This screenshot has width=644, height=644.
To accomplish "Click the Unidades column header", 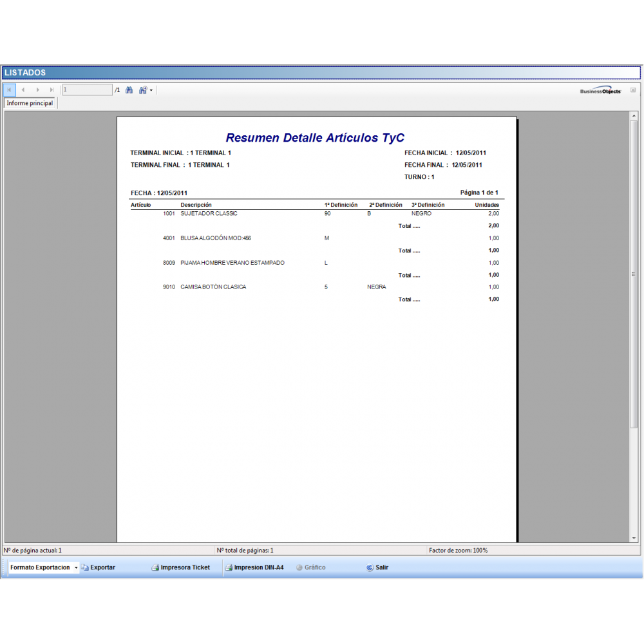I will 487,205.
